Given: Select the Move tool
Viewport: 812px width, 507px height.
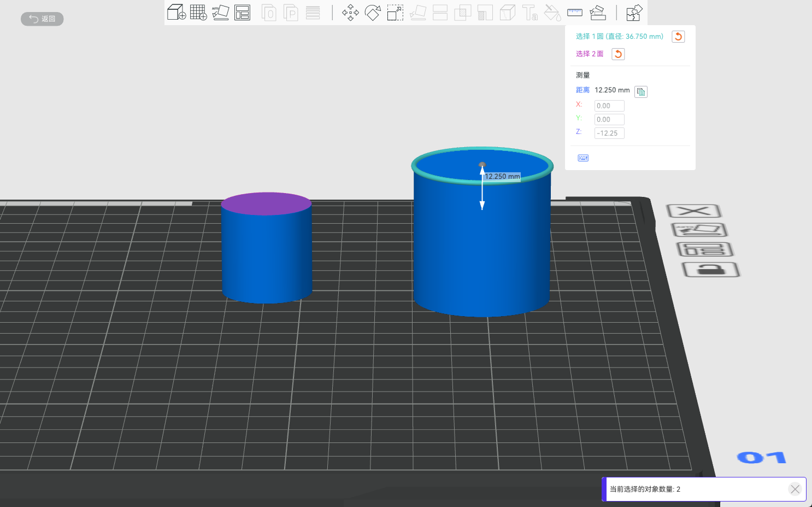Looking at the screenshot, I should tap(350, 13).
